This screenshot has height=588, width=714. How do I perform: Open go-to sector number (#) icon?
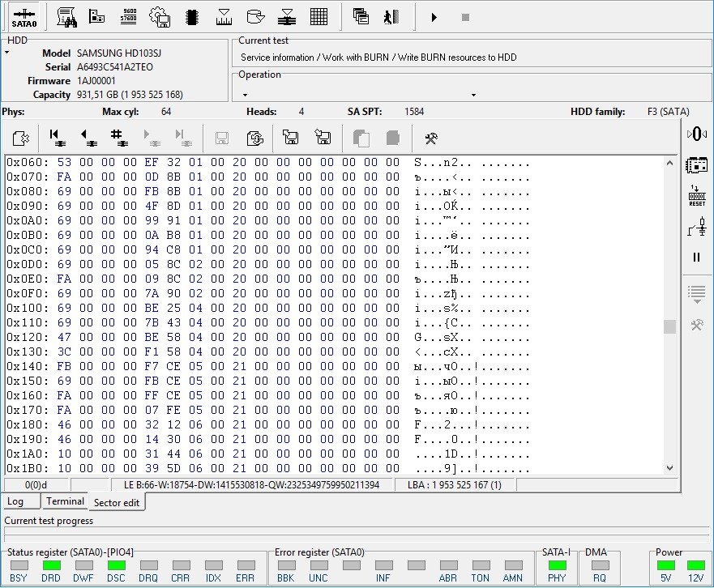(119, 138)
